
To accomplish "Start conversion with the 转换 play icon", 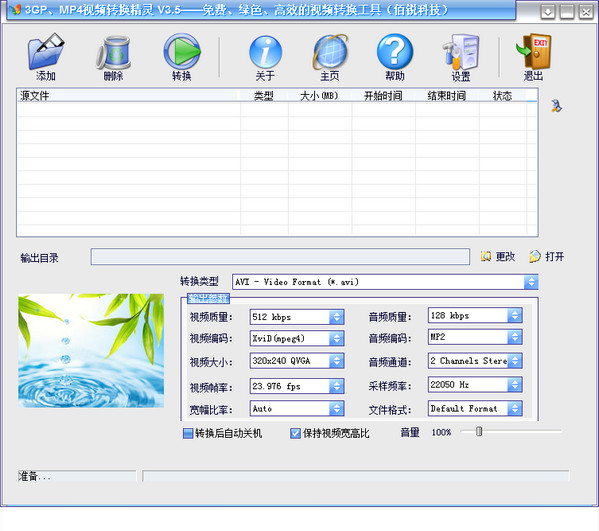I will 182,52.
